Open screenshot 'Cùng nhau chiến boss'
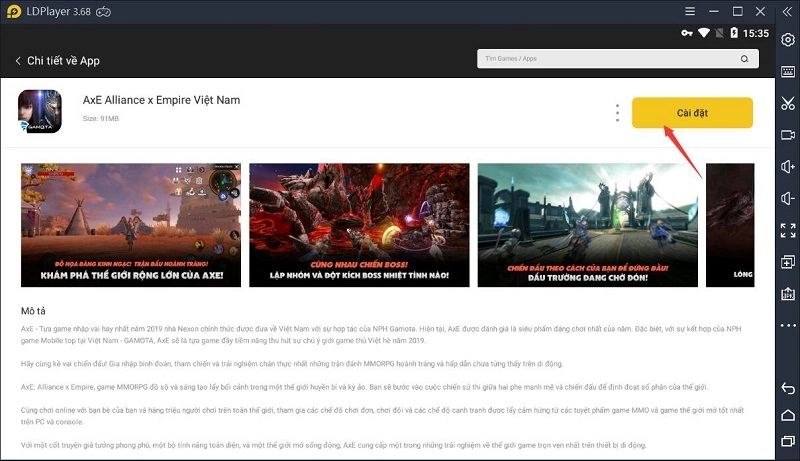This screenshot has height=461, width=800. coord(359,225)
